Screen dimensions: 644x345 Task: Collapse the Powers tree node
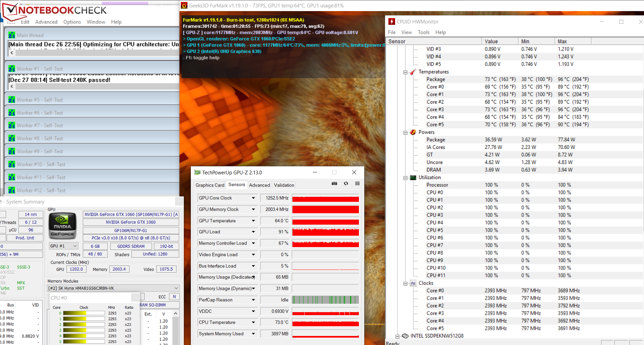pyautogui.click(x=405, y=132)
